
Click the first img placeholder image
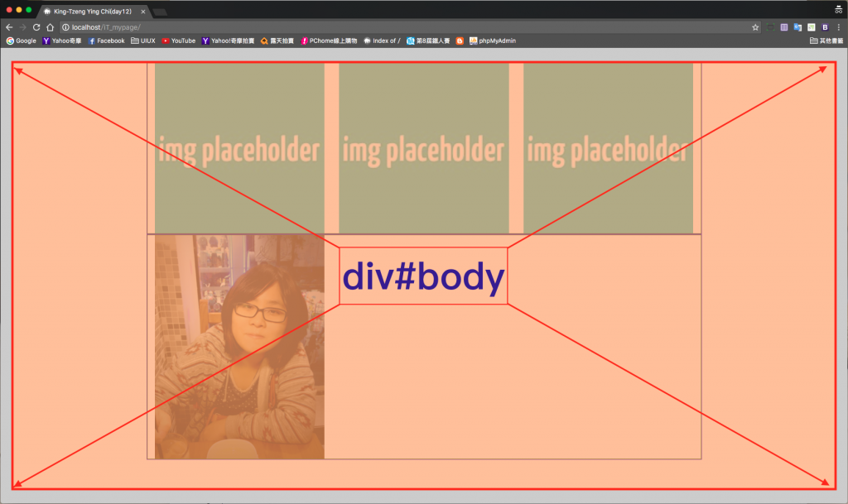point(239,148)
